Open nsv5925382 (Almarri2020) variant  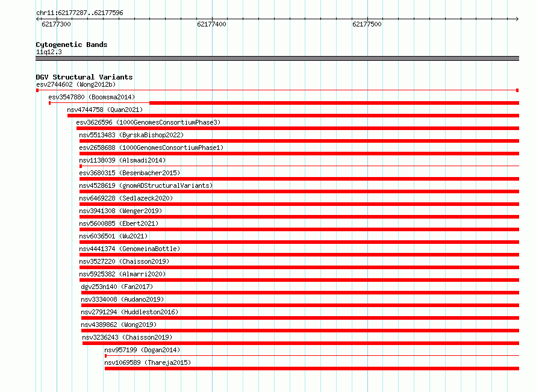coord(122,274)
